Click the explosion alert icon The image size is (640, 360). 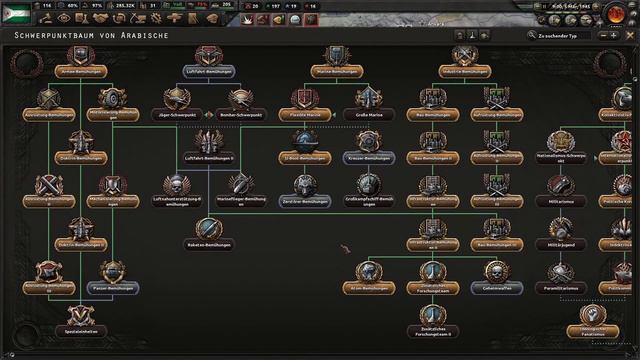pyautogui.click(x=247, y=19)
